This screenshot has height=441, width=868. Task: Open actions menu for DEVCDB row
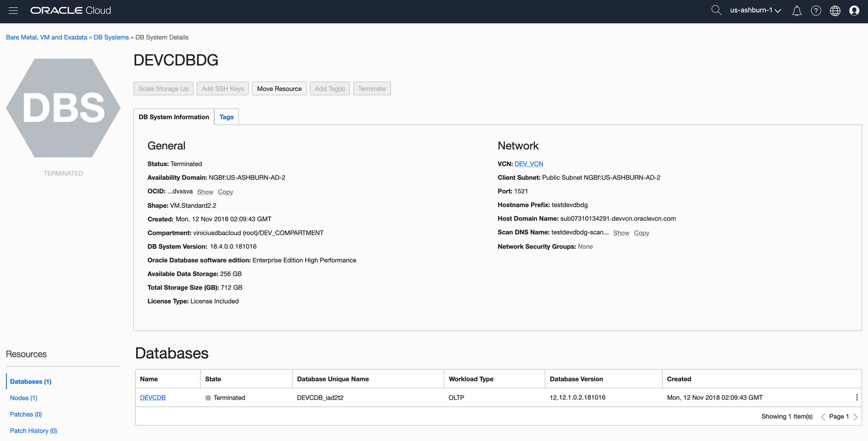tap(857, 398)
